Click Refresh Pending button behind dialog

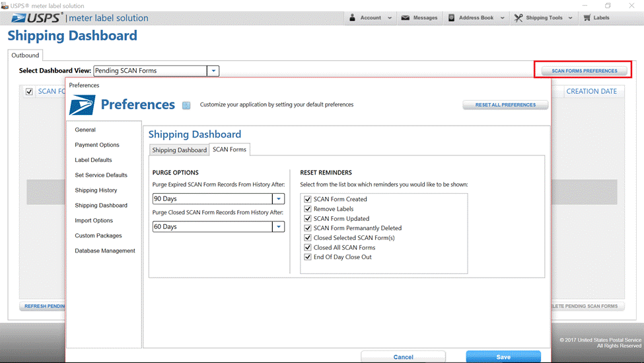[43, 306]
